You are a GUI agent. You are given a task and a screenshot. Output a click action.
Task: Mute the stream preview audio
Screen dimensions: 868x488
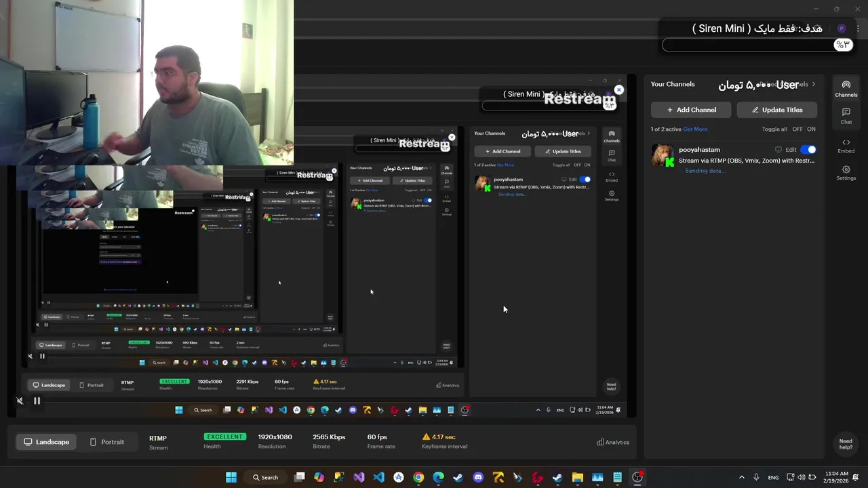point(20,401)
